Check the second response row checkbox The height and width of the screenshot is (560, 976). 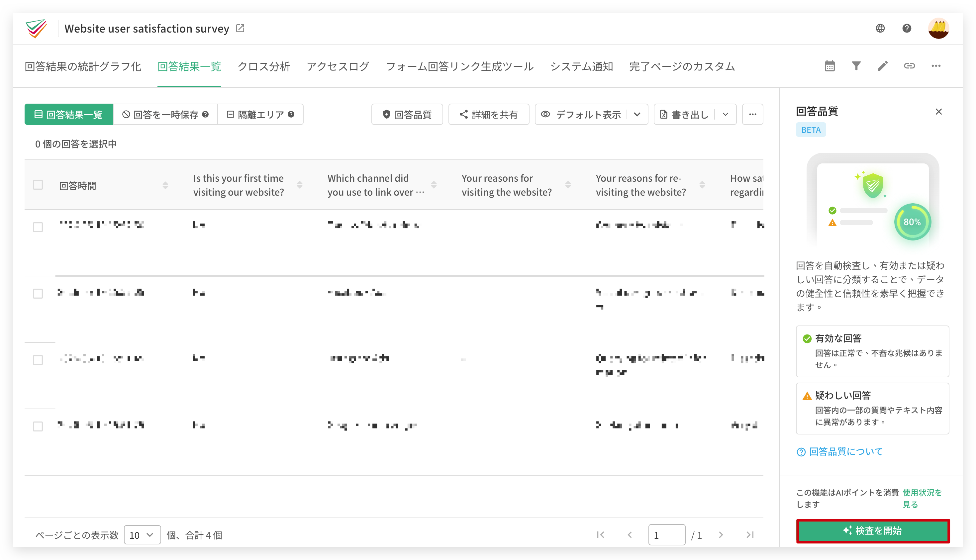38,294
